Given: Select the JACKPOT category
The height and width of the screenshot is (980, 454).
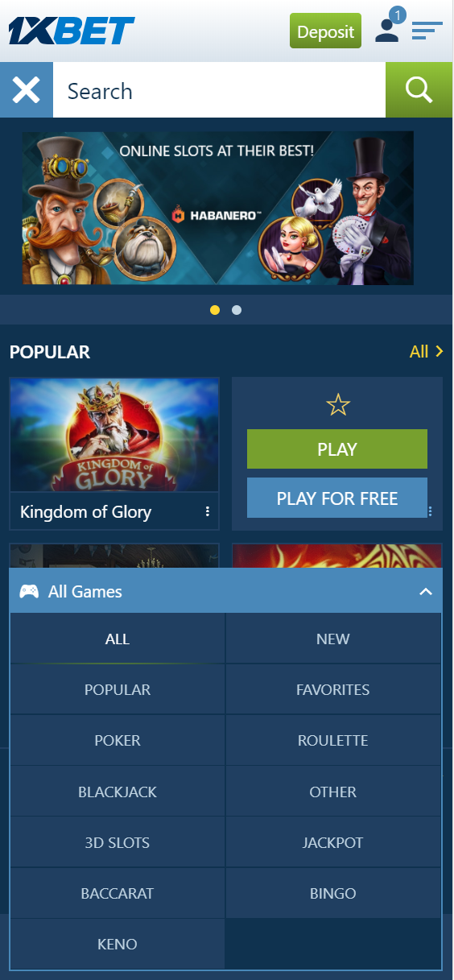Looking at the screenshot, I should (333, 843).
